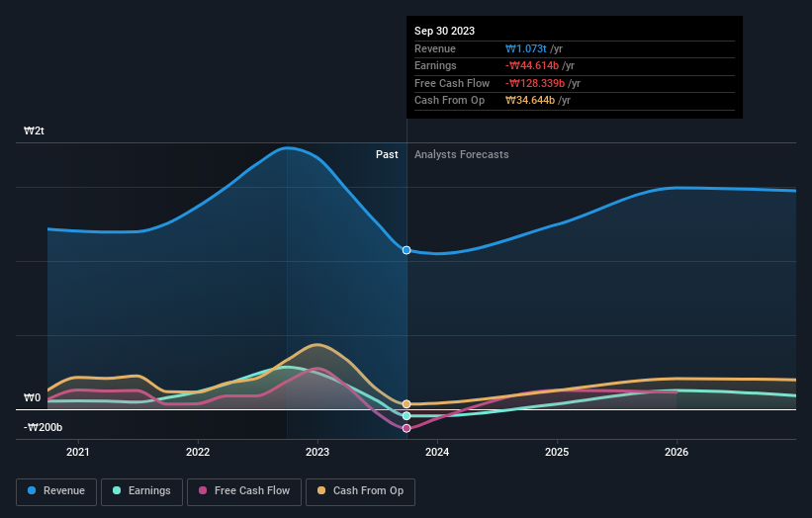This screenshot has height=518, width=812.
Task: Toggle the Earnings legend series
Action: pyautogui.click(x=141, y=491)
